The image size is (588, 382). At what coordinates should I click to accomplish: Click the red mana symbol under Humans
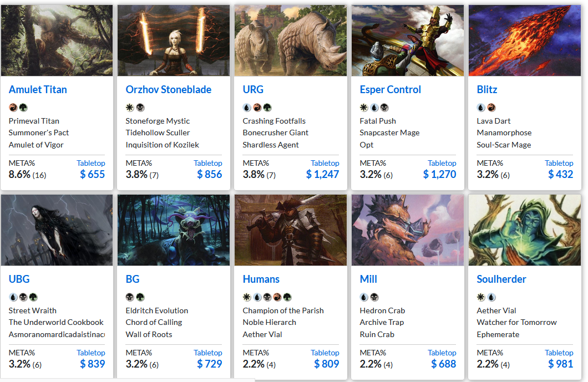pyautogui.click(x=278, y=297)
